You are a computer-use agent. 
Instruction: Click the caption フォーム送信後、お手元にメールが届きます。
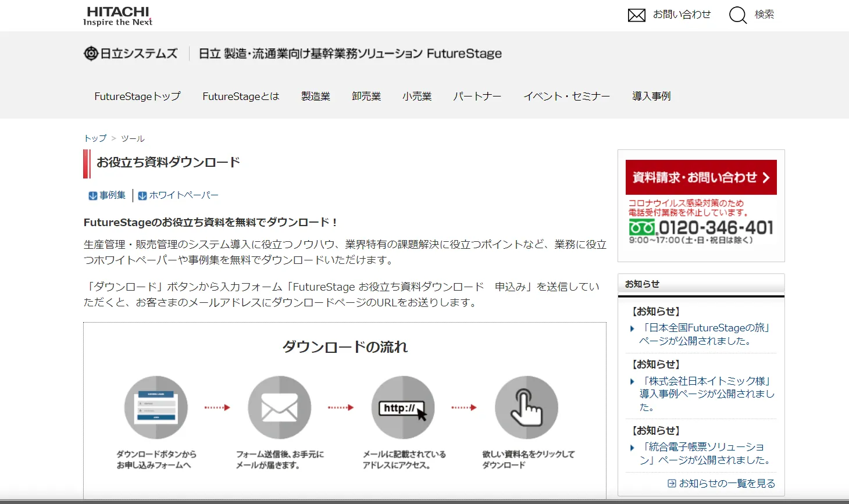[280, 459]
